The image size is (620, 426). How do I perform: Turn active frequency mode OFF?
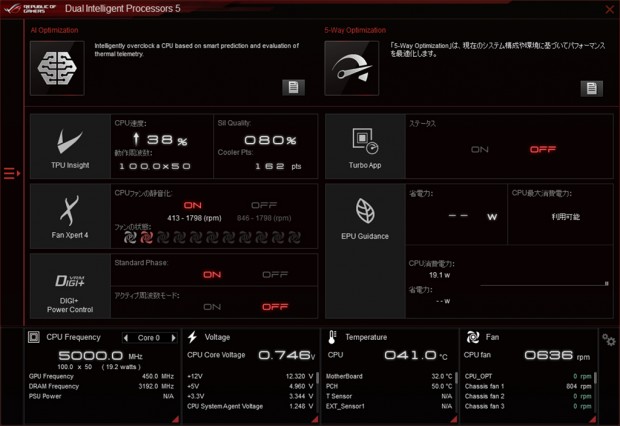[x=275, y=307]
